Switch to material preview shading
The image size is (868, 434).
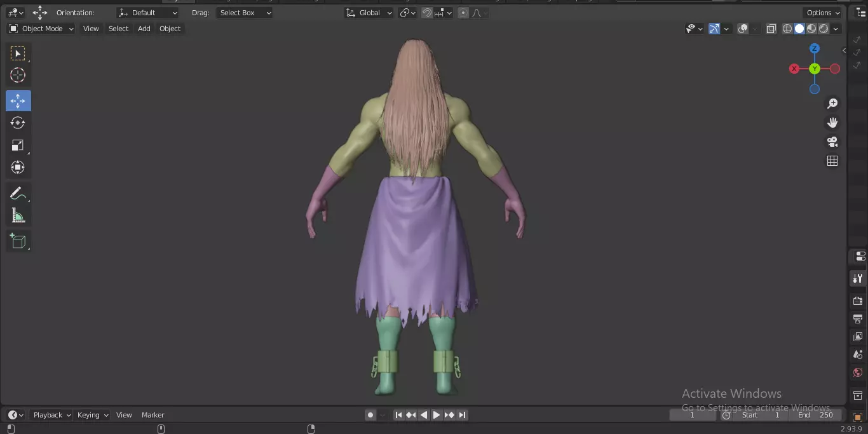[x=811, y=29]
